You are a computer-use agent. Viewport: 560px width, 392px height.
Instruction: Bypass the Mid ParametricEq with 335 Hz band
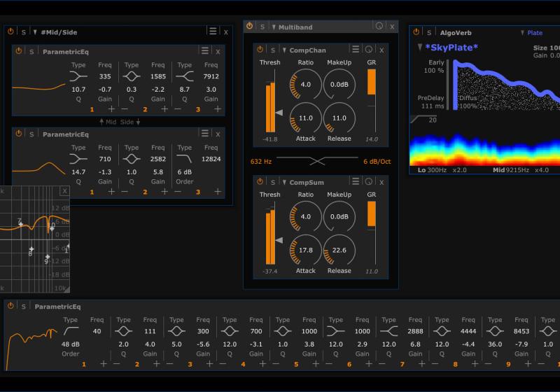coord(19,51)
